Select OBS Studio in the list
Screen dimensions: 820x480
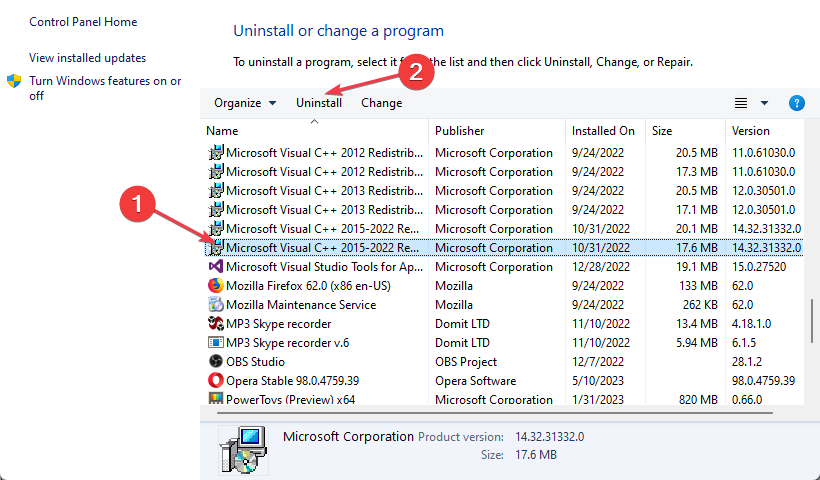(255, 362)
